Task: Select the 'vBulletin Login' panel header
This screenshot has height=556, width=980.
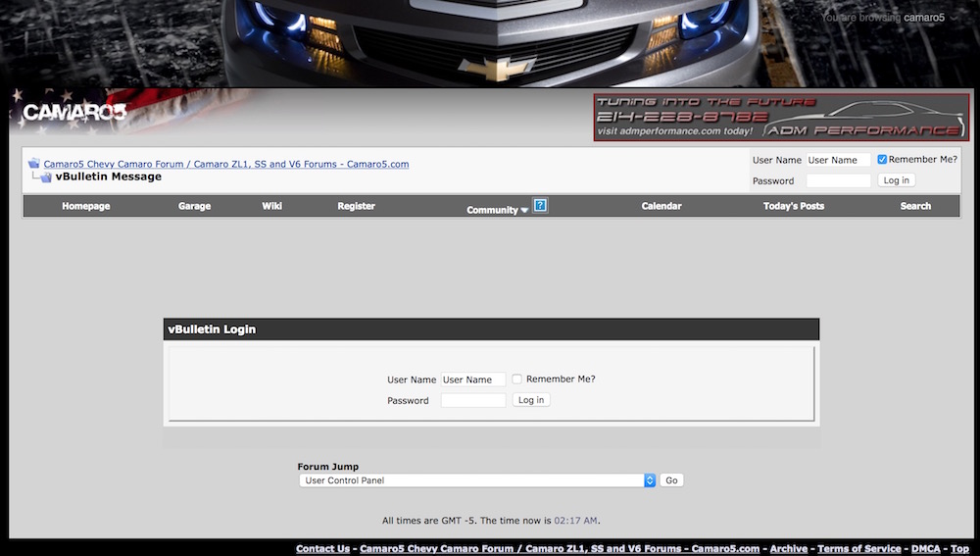Action: point(491,329)
